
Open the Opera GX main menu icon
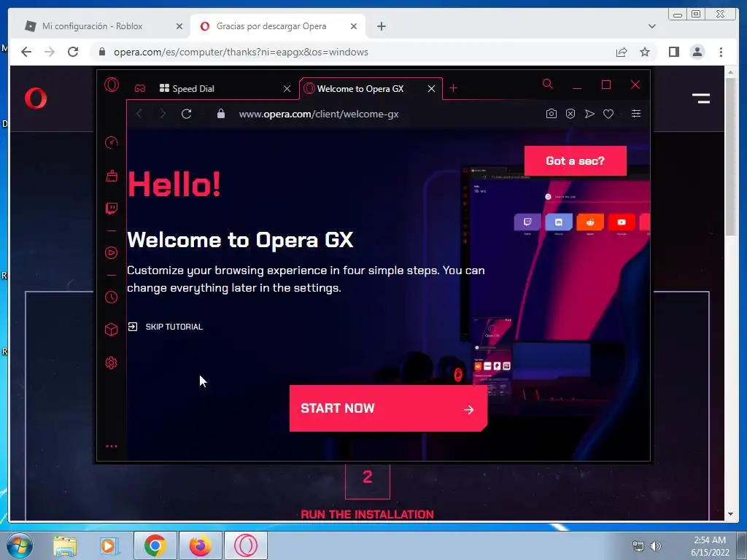pyautogui.click(x=112, y=85)
